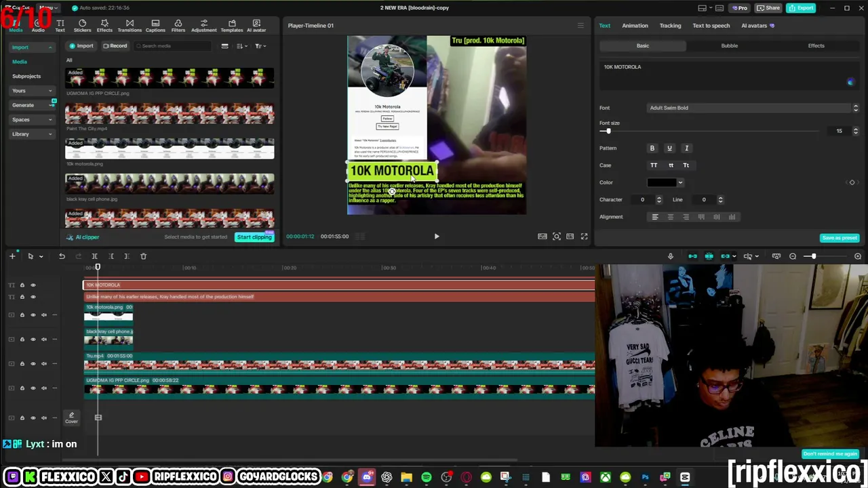Add a keyframe for text color

coord(852,182)
